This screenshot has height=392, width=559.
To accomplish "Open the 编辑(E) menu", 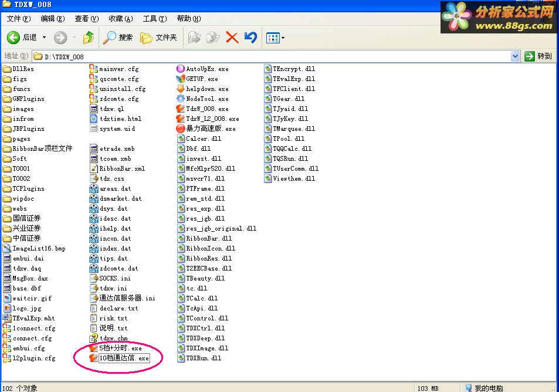I will coord(52,19).
